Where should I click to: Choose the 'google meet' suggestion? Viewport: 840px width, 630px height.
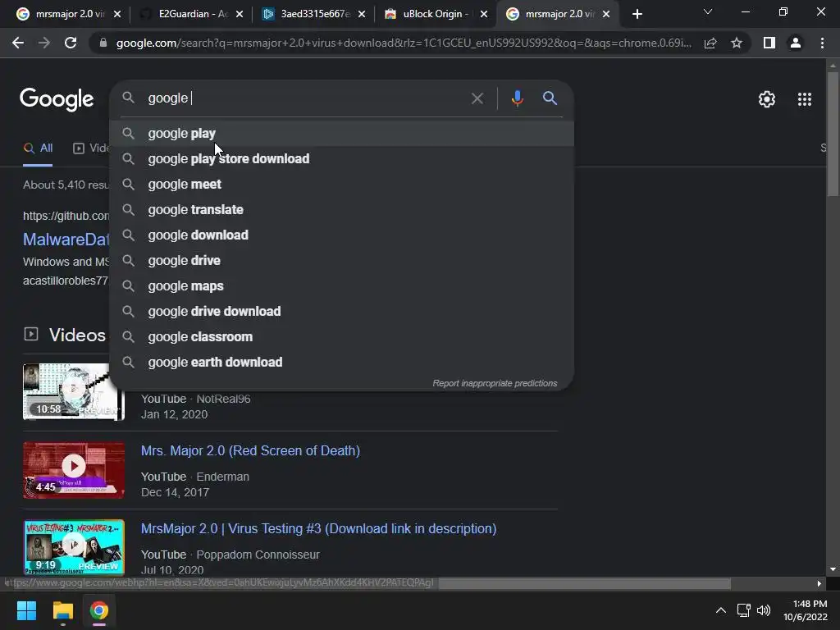pyautogui.click(x=342, y=185)
